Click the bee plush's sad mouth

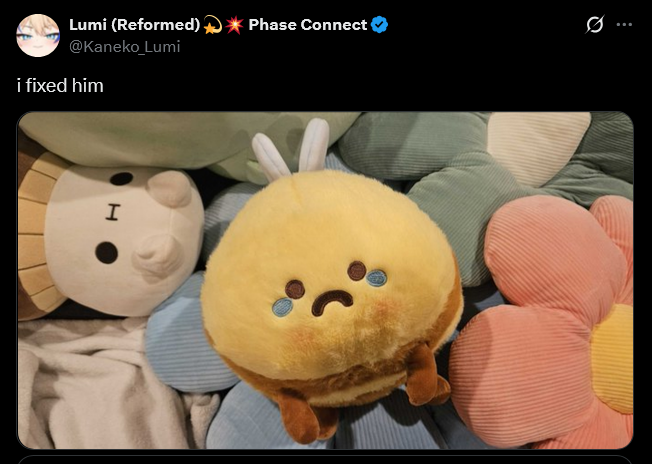click(332, 302)
